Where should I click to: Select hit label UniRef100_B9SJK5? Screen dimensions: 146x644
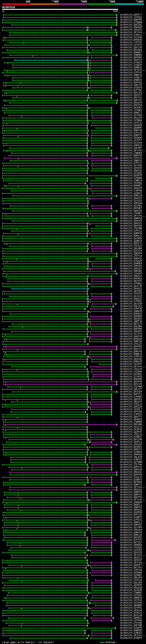point(131,93)
